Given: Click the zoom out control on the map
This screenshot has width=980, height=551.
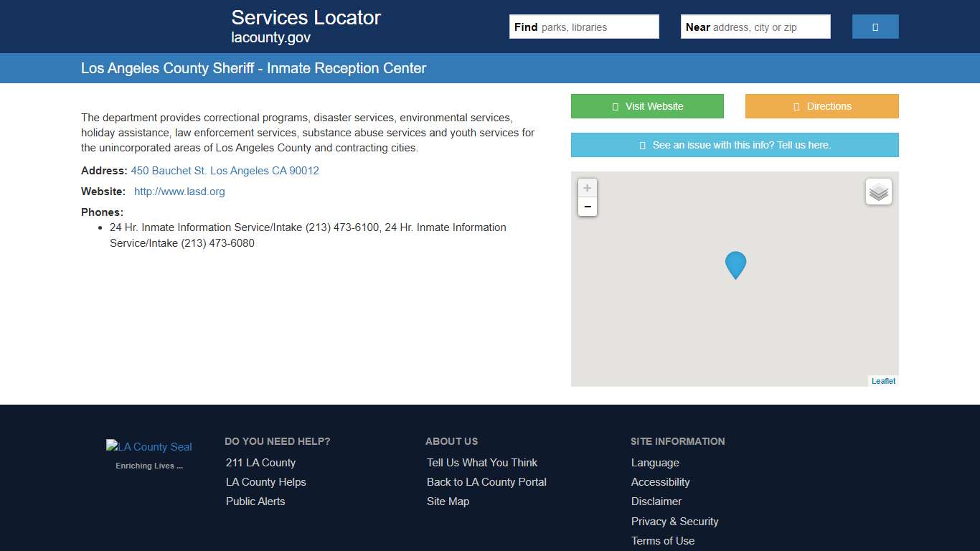Looking at the screenshot, I should 587,207.
